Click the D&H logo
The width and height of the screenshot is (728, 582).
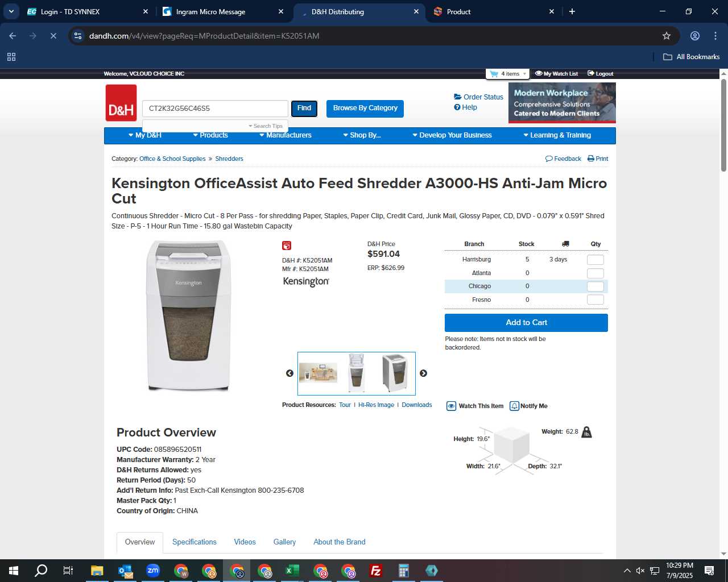pyautogui.click(x=121, y=103)
